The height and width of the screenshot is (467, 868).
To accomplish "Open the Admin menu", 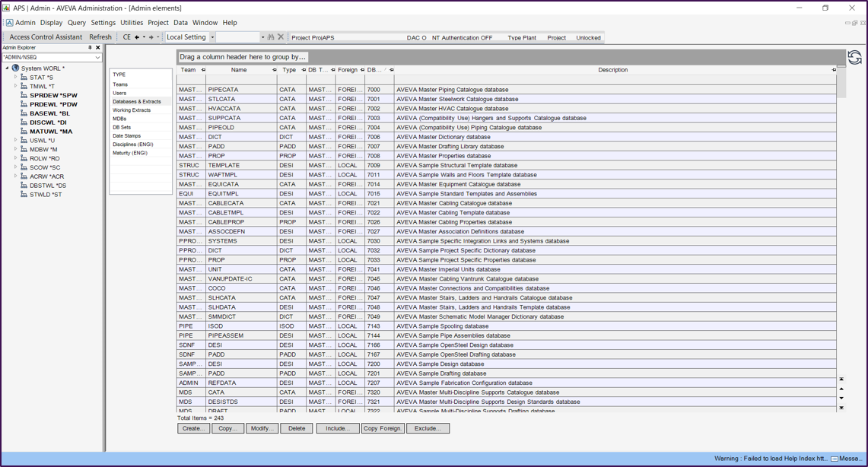I will [25, 23].
